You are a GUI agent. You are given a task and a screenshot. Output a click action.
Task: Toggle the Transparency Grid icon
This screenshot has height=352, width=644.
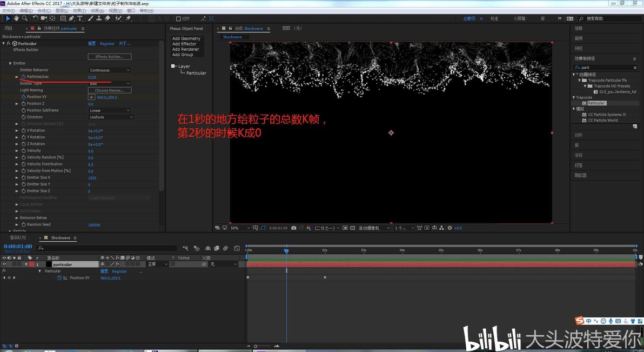tap(352, 228)
